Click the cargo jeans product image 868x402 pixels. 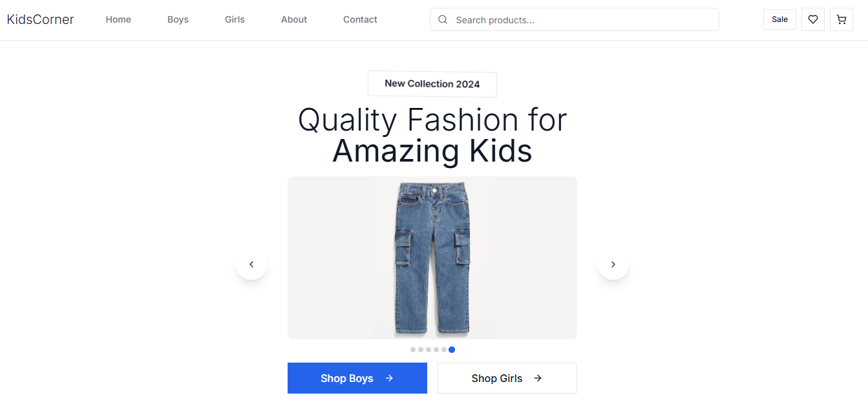tap(432, 258)
